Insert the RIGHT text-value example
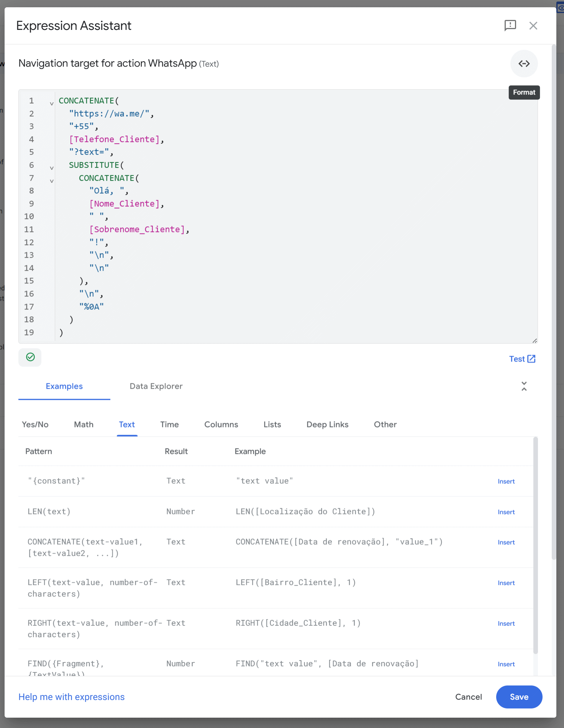564x728 pixels. pos(506,623)
